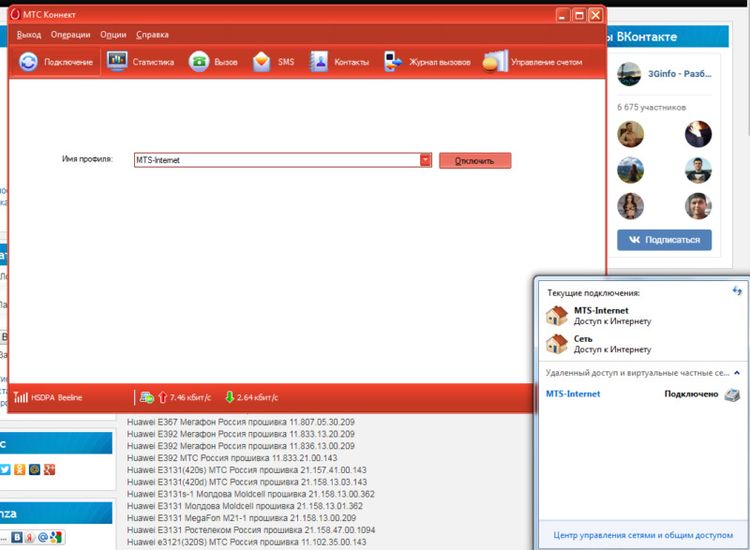750x550 pixels.
Task: Open the SMS envelope icon
Action: tap(261, 62)
